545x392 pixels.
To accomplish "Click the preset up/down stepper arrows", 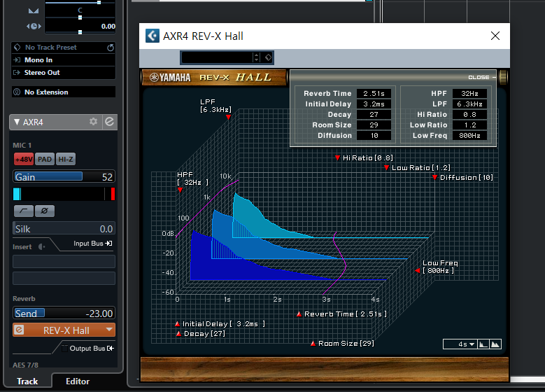I will click(257, 57).
